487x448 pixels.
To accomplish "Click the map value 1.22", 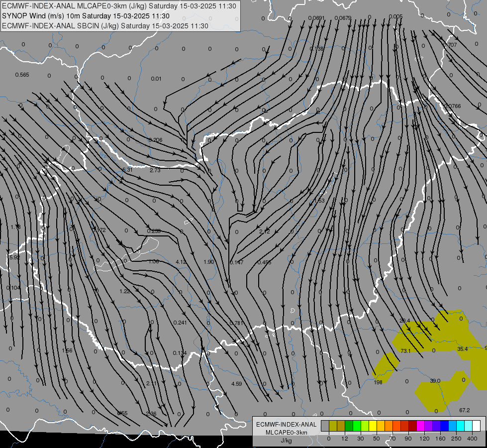I will point(125,291).
